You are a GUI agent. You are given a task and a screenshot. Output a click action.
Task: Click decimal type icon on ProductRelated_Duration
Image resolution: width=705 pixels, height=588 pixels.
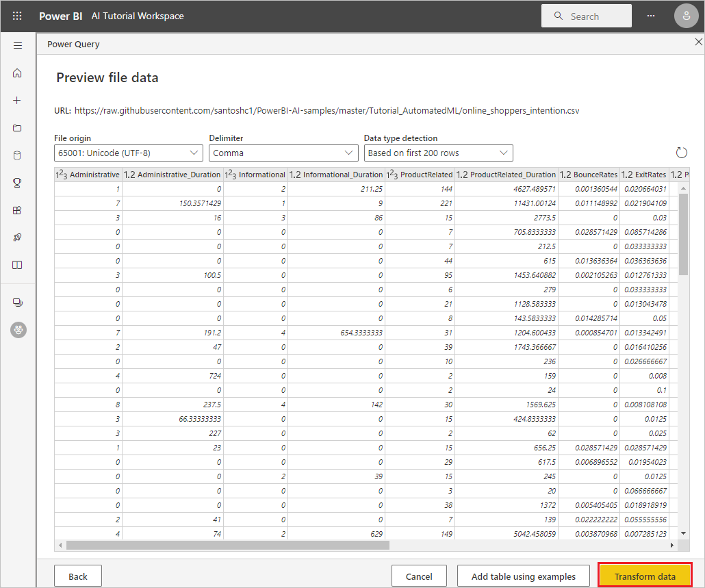tap(462, 175)
